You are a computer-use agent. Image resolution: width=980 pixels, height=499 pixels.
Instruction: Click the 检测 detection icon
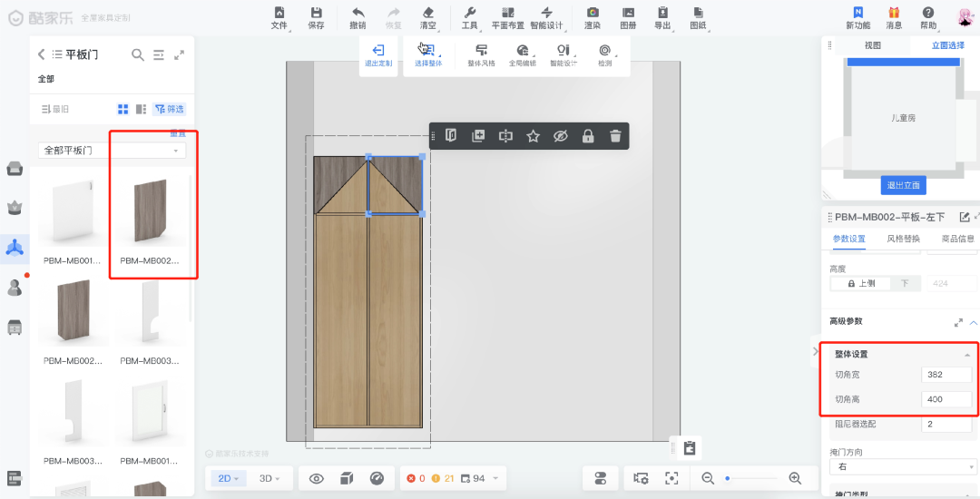pos(604,50)
